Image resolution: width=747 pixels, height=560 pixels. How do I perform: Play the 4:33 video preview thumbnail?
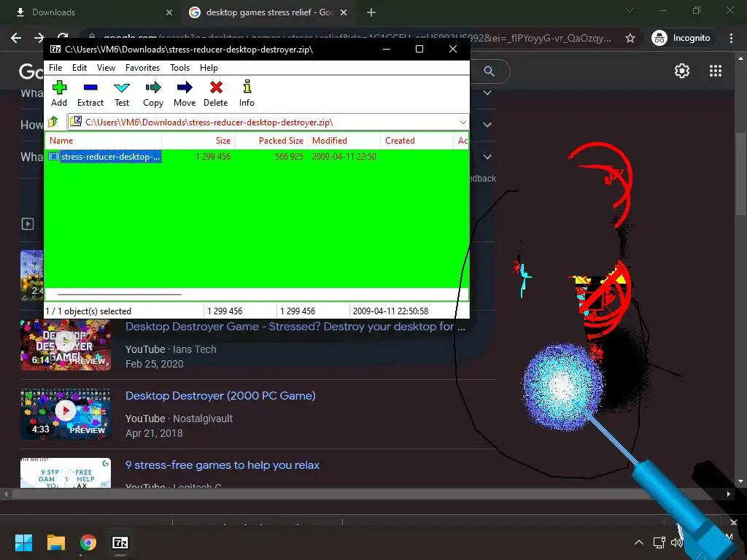65,414
